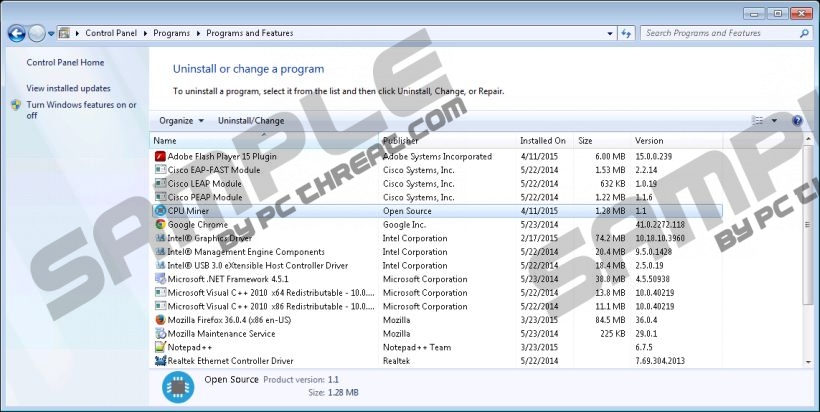
Task: Click the shield icon beside Windows features
Action: 16,105
